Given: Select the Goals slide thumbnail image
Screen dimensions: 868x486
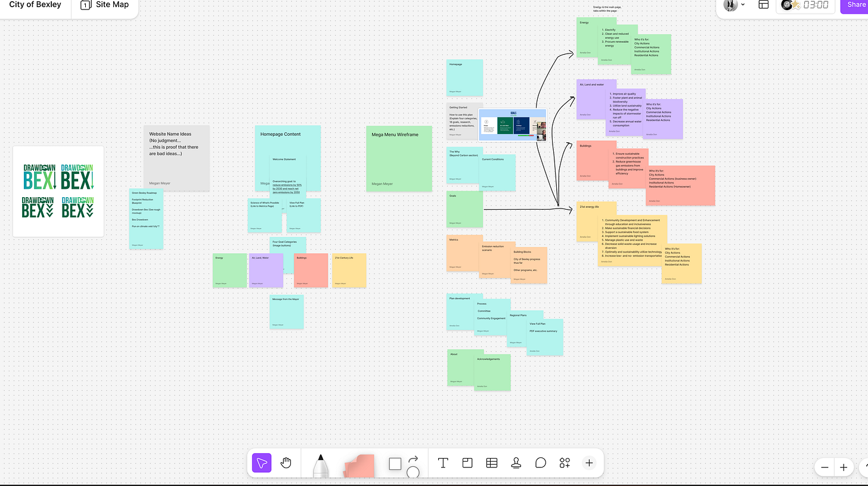Looking at the screenshot, I should [513, 125].
